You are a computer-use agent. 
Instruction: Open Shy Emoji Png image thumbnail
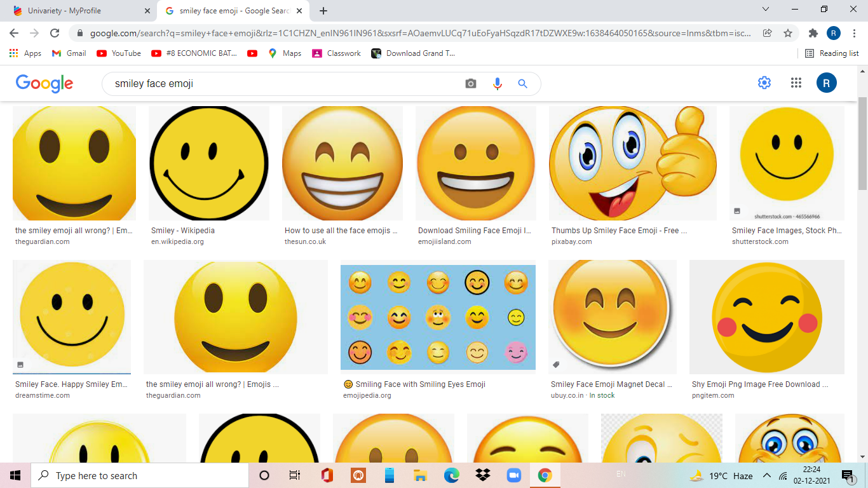click(767, 316)
